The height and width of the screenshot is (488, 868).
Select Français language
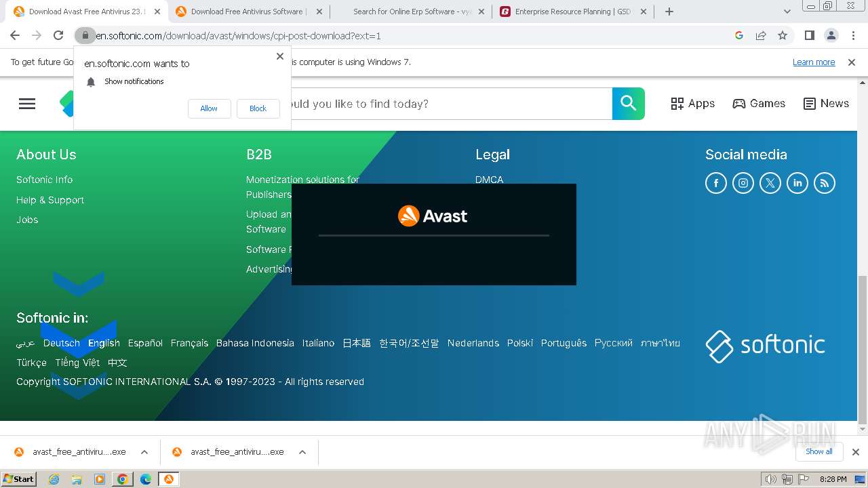[189, 343]
